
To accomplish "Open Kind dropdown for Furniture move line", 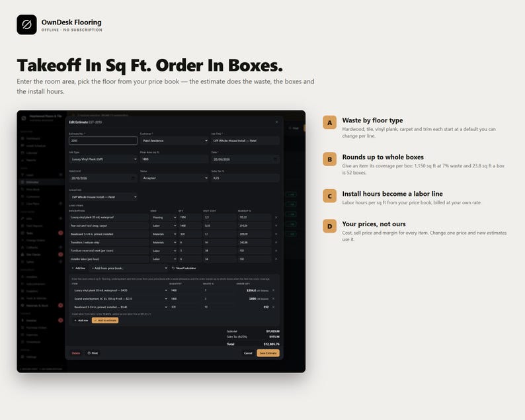I will (164, 251).
